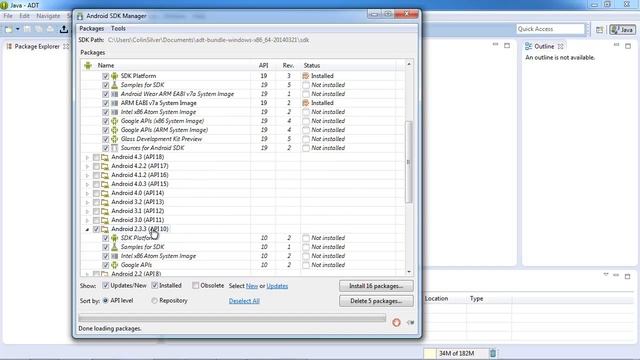Click the Android 4.3 (API 18) folder icon
Viewport: 640px width, 360px height.
(x=105, y=157)
